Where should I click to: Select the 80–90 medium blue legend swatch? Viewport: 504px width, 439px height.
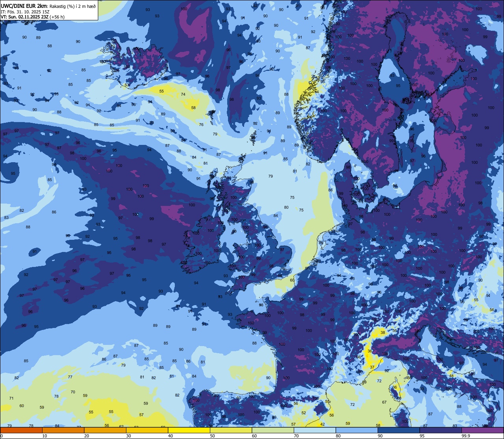[357, 430]
